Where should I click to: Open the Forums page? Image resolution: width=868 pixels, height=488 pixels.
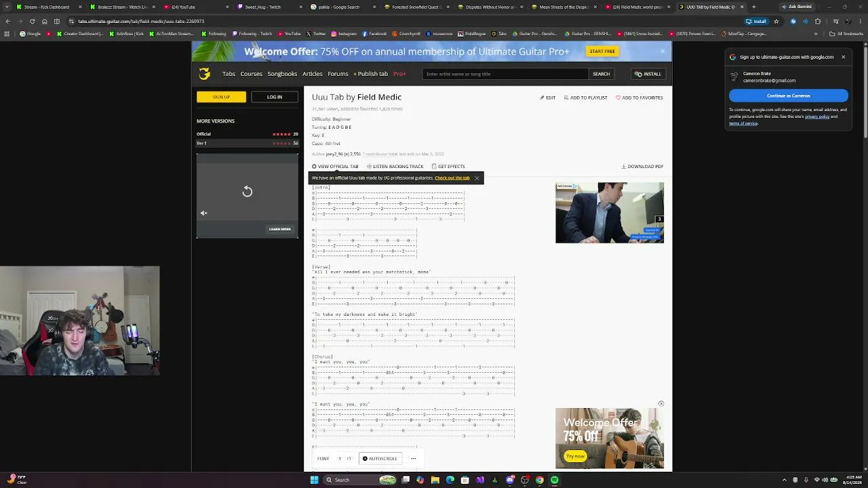point(338,74)
